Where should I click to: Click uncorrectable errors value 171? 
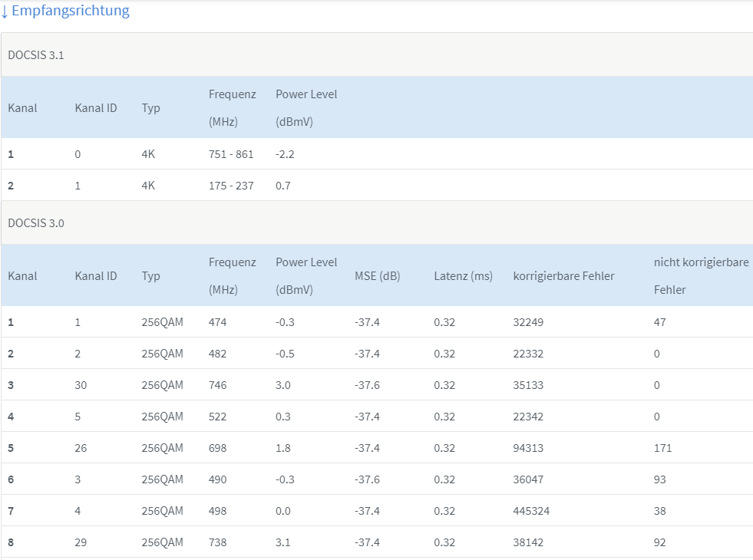pos(662,448)
